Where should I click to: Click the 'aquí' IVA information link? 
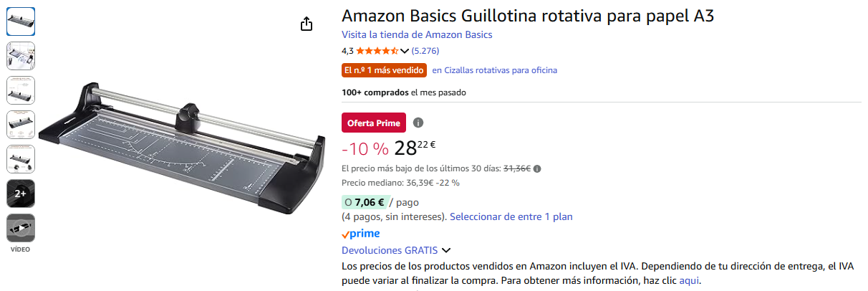(689, 280)
